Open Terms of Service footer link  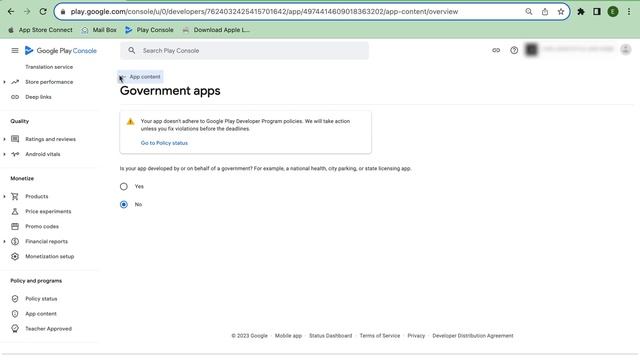click(x=380, y=336)
